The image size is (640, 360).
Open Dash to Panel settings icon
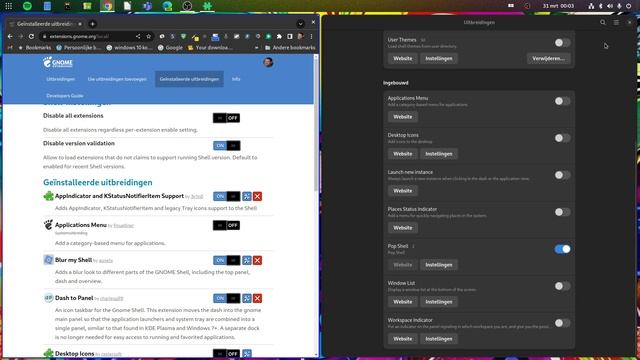pos(247,298)
